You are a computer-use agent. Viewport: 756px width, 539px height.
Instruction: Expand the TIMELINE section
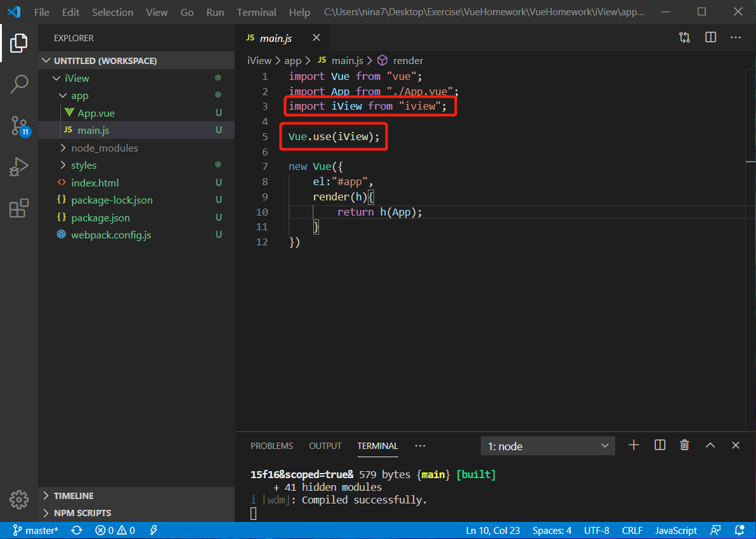pos(136,496)
